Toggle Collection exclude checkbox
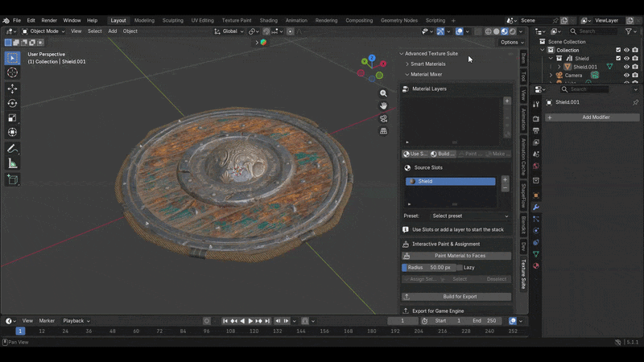Image resolution: width=644 pixels, height=362 pixels. [x=618, y=50]
